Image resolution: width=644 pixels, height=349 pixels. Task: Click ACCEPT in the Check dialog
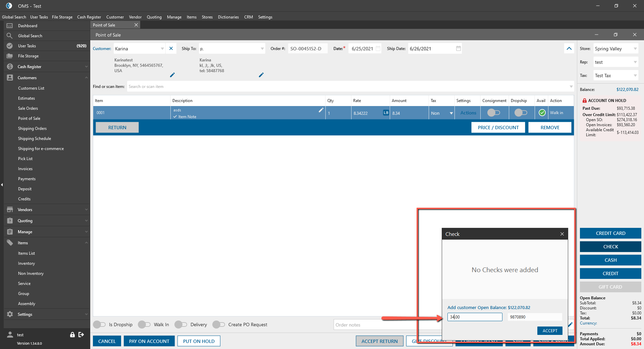[550, 331]
